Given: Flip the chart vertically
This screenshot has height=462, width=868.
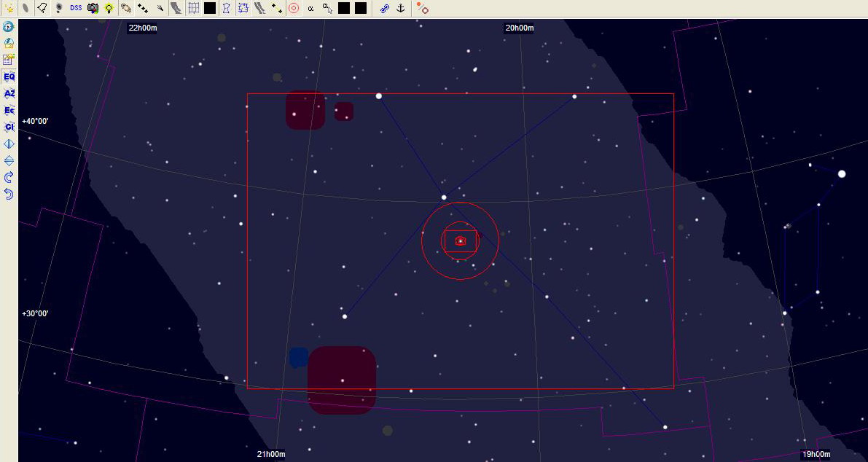Looking at the screenshot, I should (x=9, y=160).
